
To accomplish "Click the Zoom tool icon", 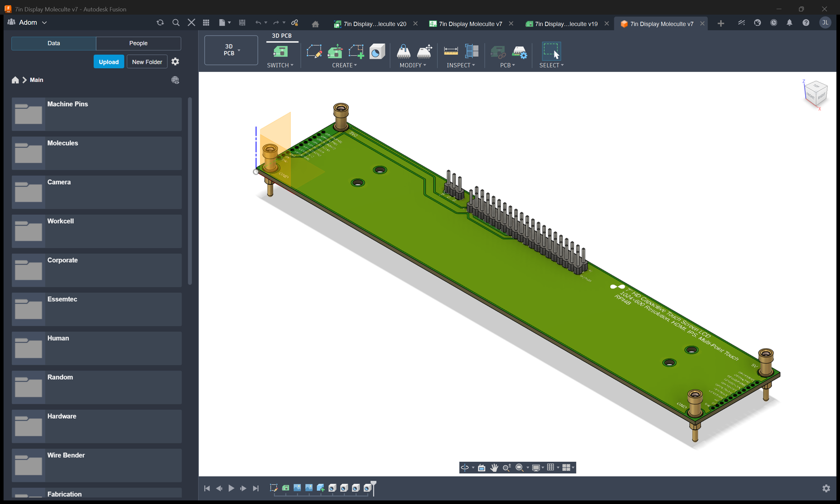I will [506, 468].
